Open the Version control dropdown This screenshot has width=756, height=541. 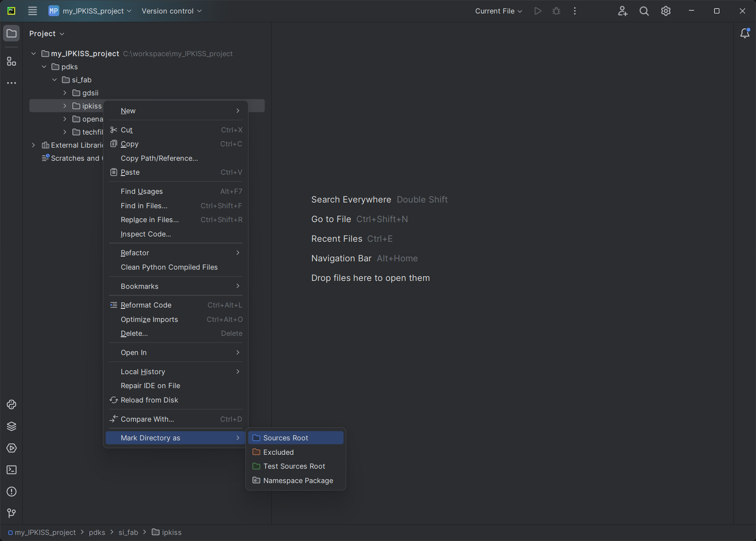(171, 11)
